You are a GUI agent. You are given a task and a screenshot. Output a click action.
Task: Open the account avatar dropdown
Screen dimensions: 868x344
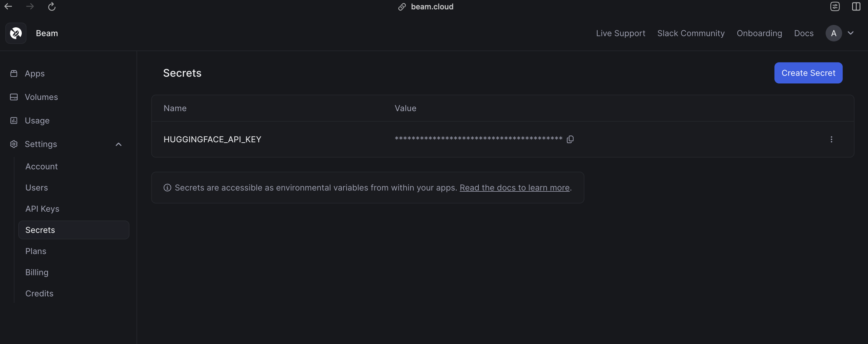click(833, 33)
